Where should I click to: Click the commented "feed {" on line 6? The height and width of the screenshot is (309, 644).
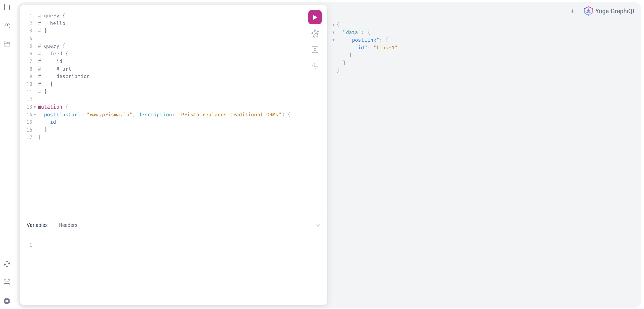pyautogui.click(x=59, y=54)
